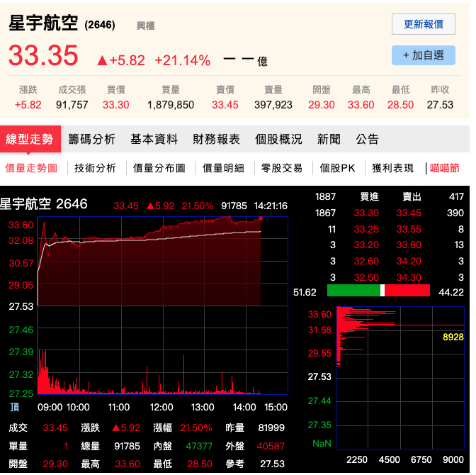Click the intraday price chart area

163,305
